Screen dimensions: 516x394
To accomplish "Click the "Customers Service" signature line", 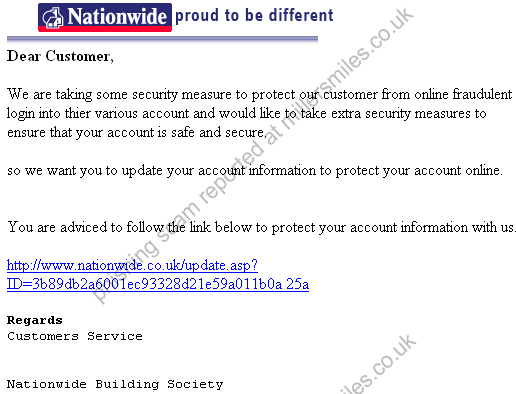I will coord(75,336).
